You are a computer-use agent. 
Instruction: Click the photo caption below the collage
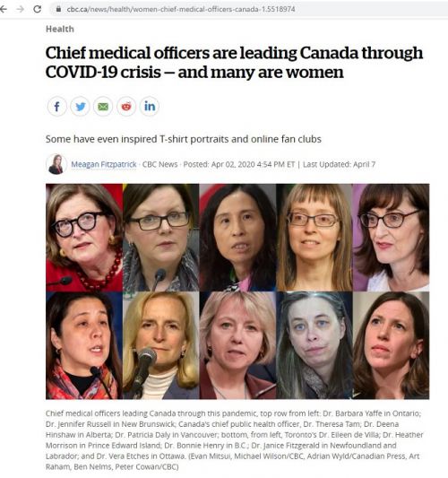pos(234,440)
